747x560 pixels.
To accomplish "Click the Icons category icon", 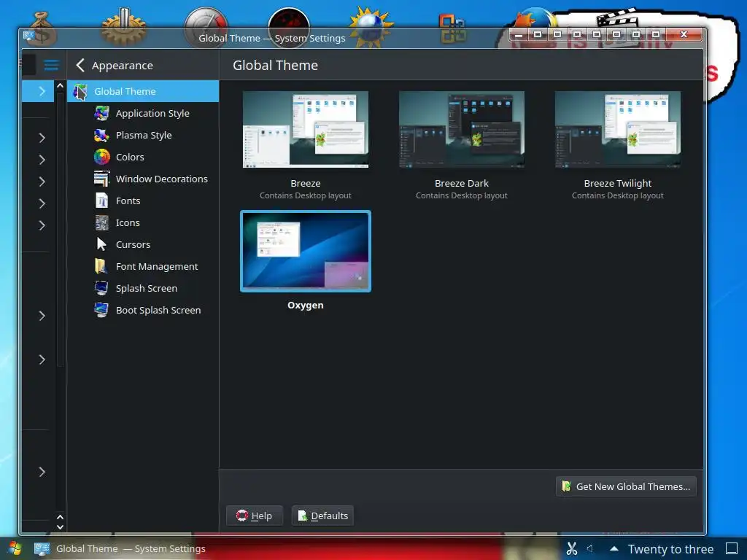I will [101, 223].
